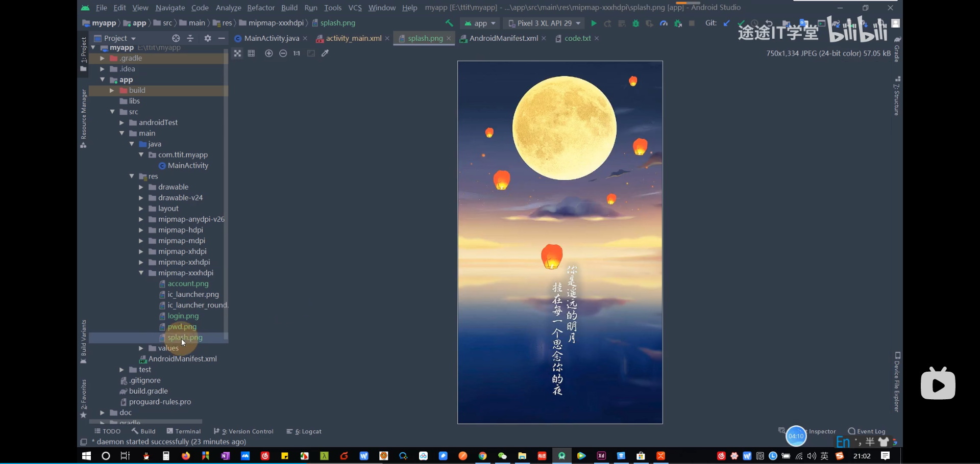Stop the running app with square icon
The height and width of the screenshot is (464, 980).
692,23
